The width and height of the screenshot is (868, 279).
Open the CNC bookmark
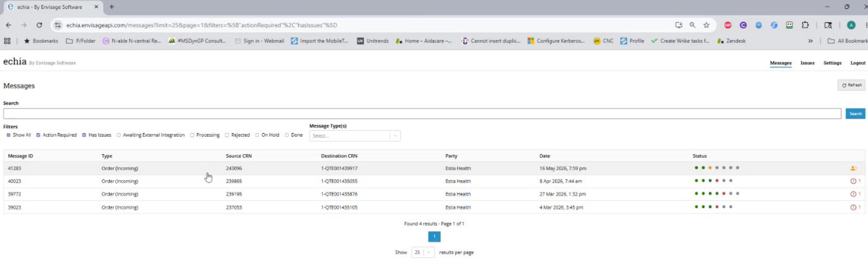(603, 41)
